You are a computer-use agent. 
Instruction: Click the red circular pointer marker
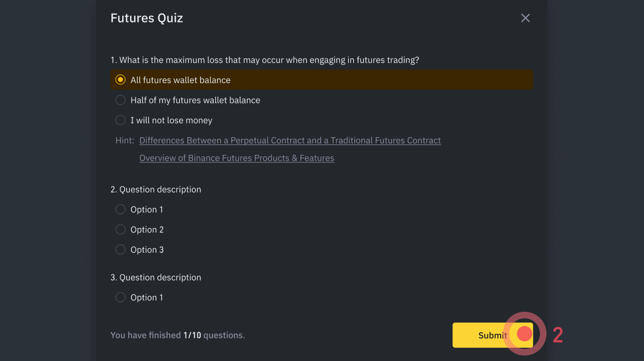point(525,334)
